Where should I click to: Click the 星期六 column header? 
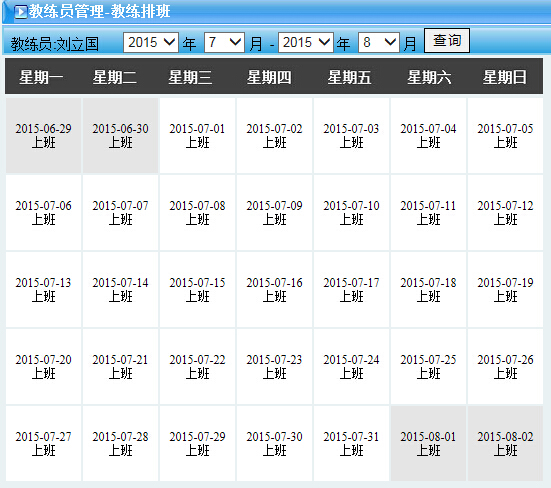[429, 77]
